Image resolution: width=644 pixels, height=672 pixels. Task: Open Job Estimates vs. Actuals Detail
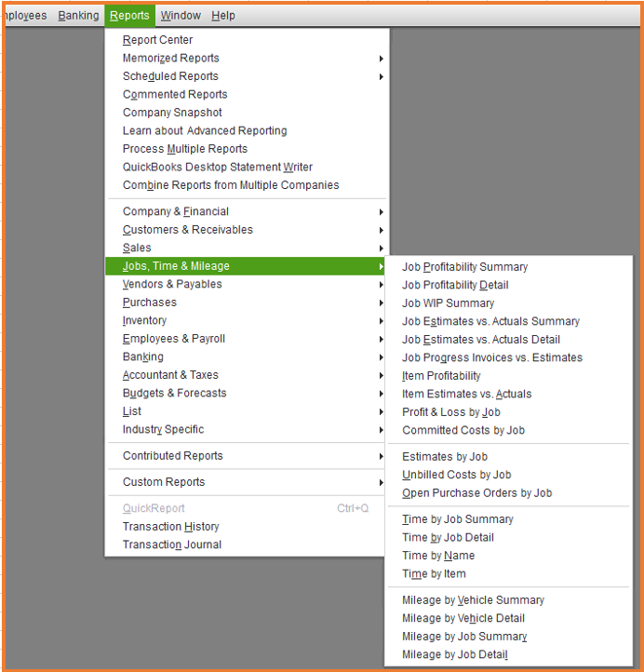click(x=509, y=340)
